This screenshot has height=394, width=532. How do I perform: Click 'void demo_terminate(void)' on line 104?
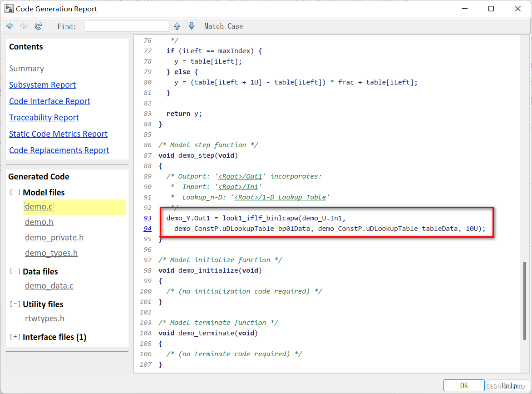pyautogui.click(x=208, y=333)
